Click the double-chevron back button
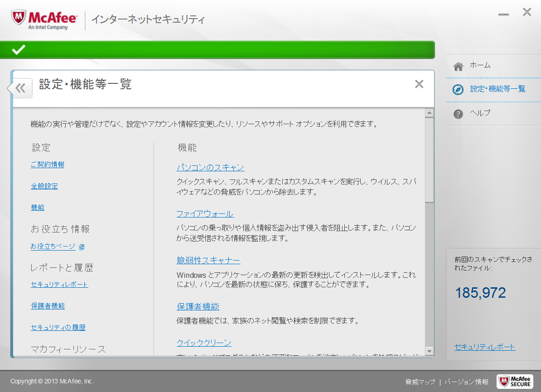Screen dimensions: 541x392 click(21, 88)
